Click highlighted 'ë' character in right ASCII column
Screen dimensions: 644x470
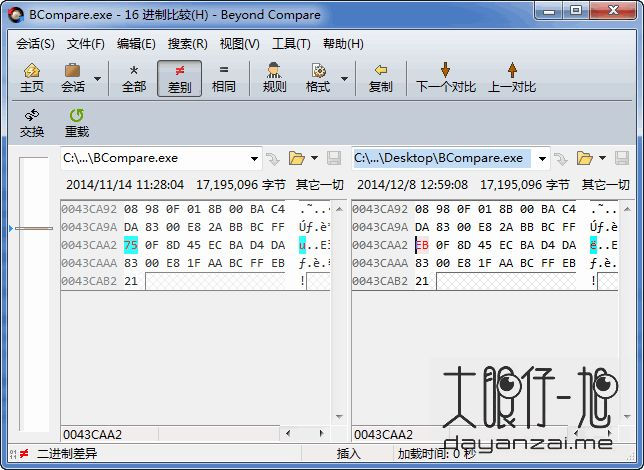point(593,245)
